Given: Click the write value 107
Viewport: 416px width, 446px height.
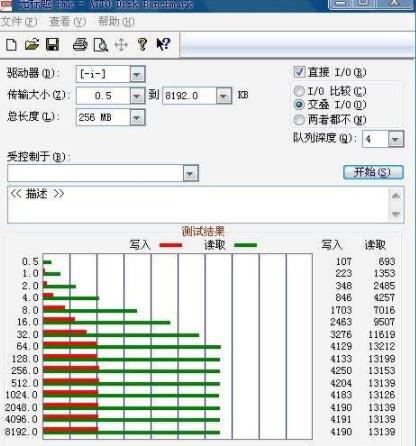Looking at the screenshot, I should (x=344, y=261).
